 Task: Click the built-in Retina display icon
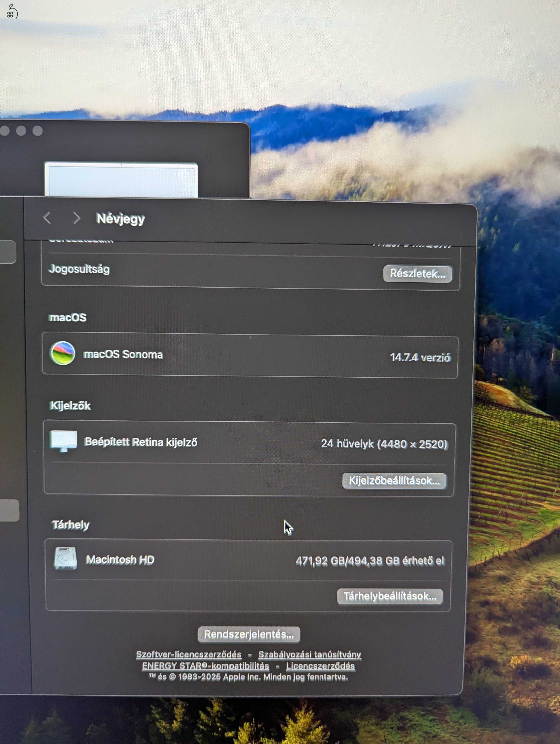pos(63,441)
